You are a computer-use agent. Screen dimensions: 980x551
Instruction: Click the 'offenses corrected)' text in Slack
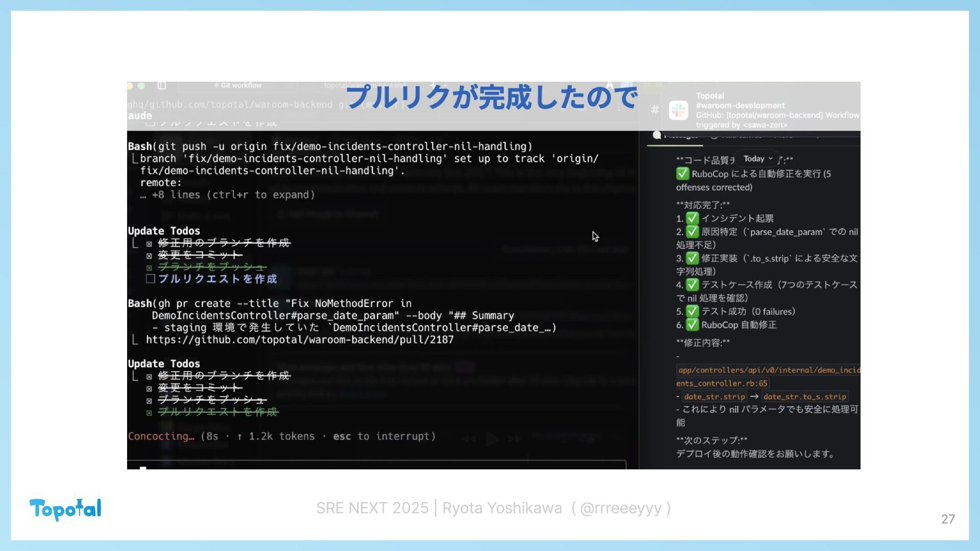coord(714,187)
